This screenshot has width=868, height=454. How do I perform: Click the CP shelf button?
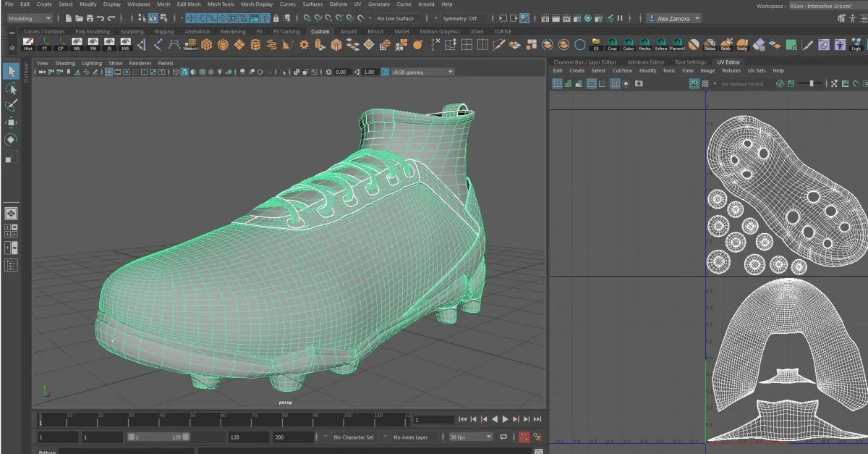click(x=61, y=45)
